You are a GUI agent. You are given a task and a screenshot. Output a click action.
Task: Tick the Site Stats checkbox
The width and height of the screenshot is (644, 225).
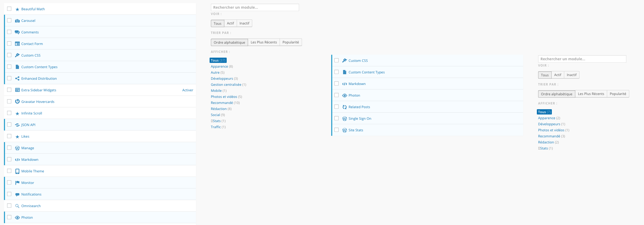336,130
